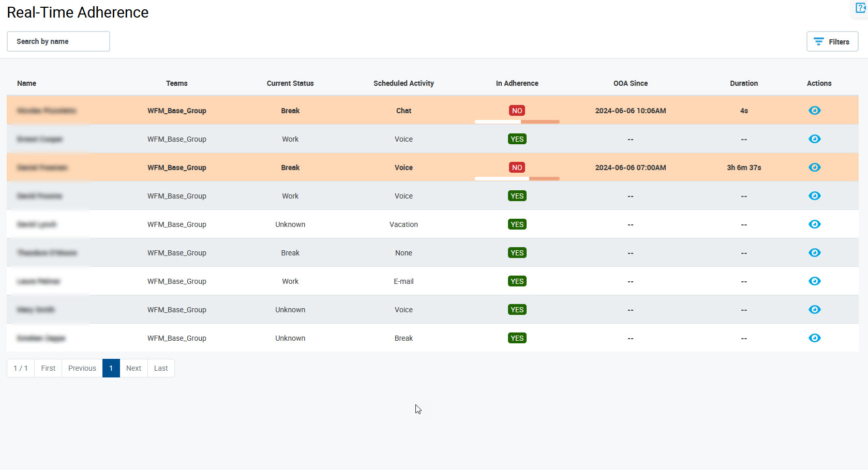Jump to the First page
Screen dimensions: 868x470
(x=48, y=368)
